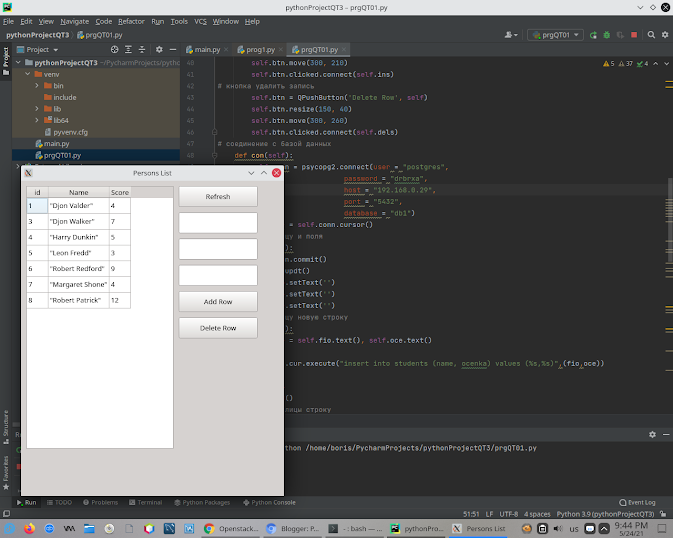
Task: Open the Event Log
Action: 637,502
